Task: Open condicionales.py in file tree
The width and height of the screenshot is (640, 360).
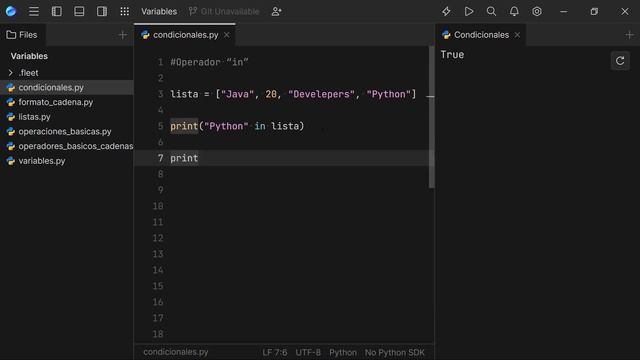Action: click(x=67, y=87)
